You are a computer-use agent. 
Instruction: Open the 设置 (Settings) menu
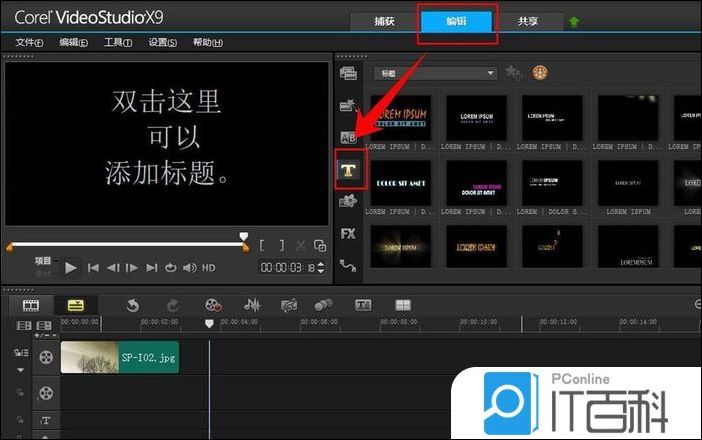coord(163,43)
